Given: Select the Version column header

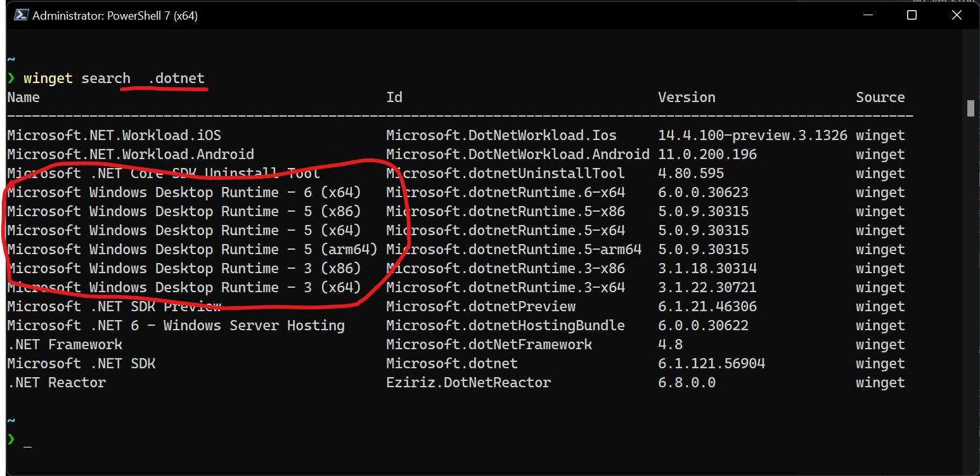Looking at the screenshot, I should tap(687, 97).
